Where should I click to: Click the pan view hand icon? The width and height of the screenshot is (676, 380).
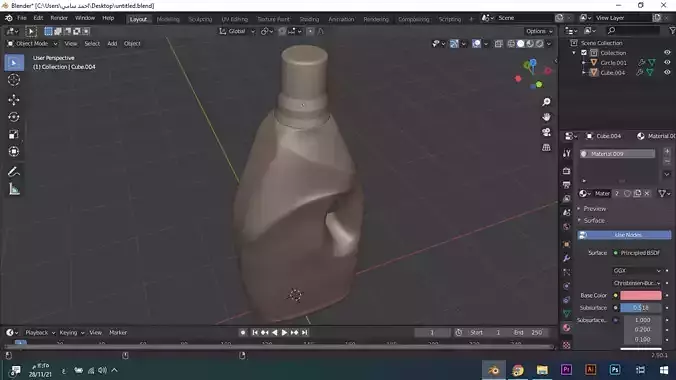(x=546, y=117)
